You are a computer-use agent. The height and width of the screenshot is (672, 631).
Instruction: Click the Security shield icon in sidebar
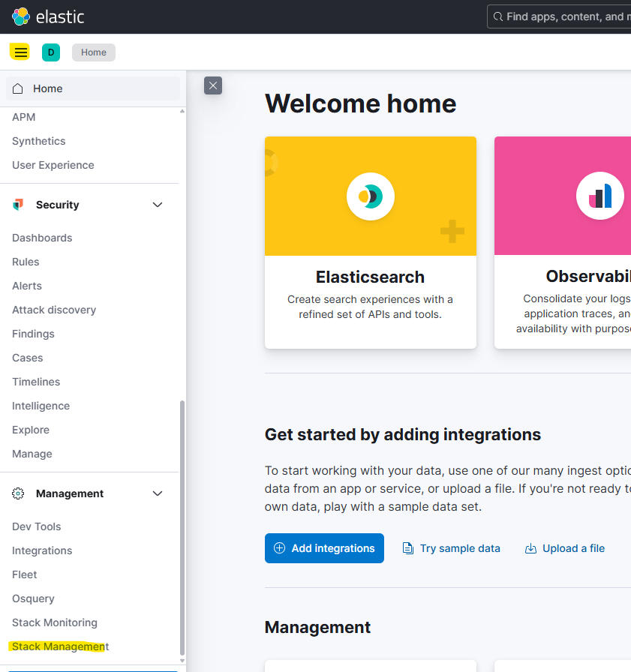coord(19,205)
